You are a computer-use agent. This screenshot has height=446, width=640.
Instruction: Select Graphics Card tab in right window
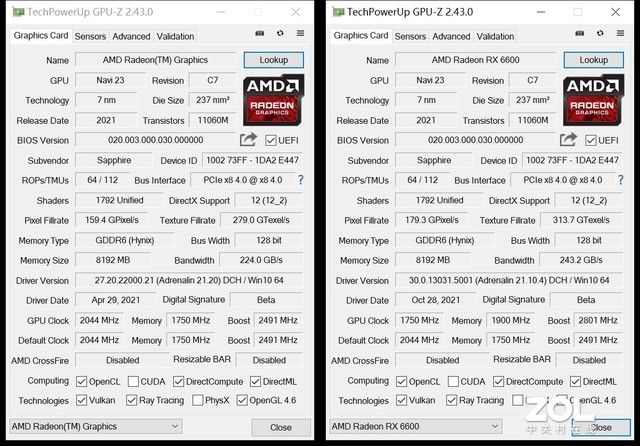click(x=361, y=36)
